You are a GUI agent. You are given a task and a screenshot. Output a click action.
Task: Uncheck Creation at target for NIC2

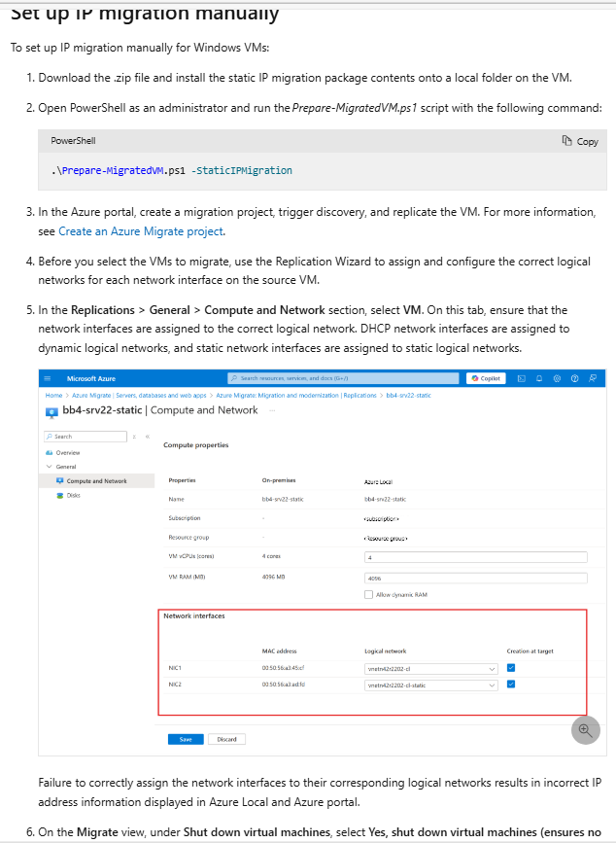[x=511, y=684]
